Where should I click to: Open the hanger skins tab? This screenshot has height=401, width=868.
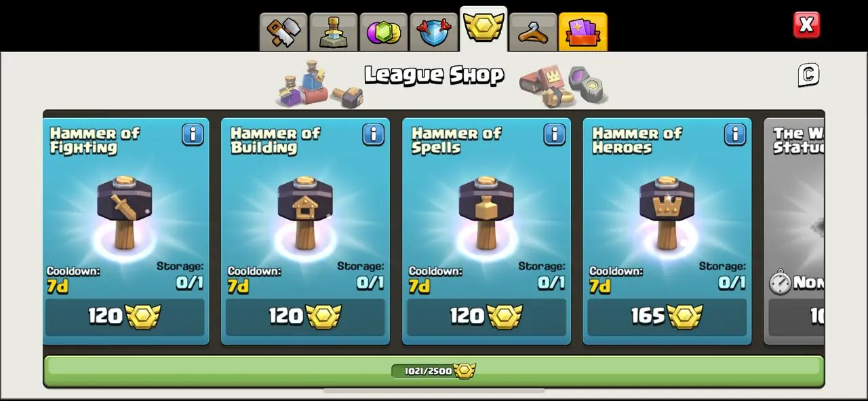click(x=533, y=32)
